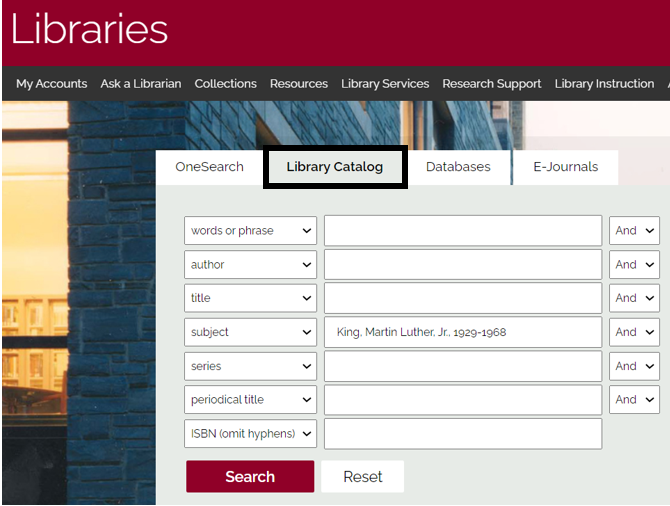The image size is (670, 506).
Task: Open Research Support menu
Action: coord(492,84)
